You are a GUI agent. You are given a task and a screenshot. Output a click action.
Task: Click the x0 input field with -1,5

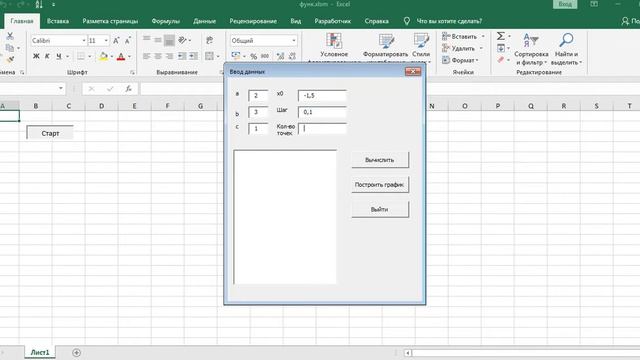[x=322, y=96]
